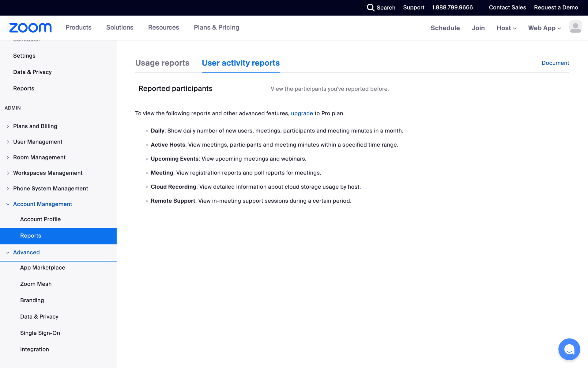588x368 pixels.
Task: Open Zoom Mesh
Action: tap(36, 284)
